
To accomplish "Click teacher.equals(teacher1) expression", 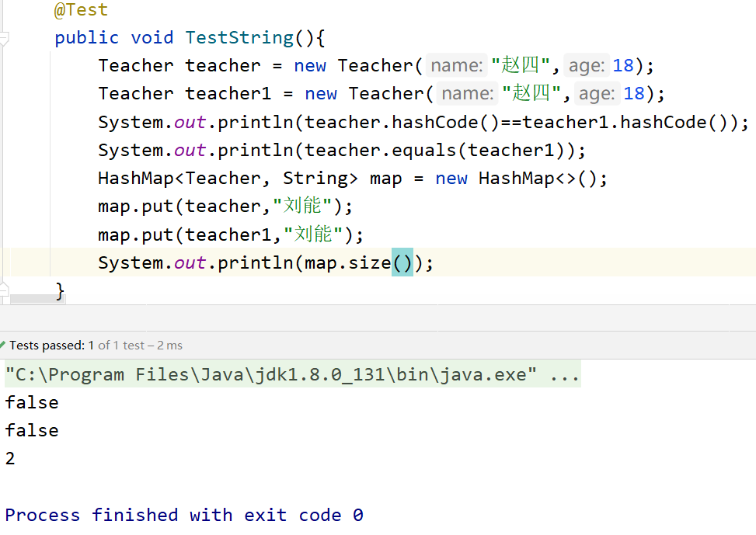I will coord(434,151).
